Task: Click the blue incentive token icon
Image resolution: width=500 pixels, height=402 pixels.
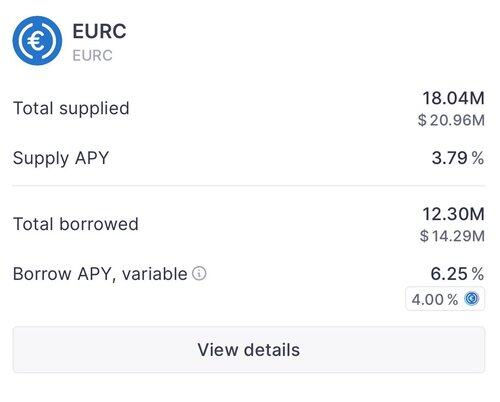Action: [472, 298]
